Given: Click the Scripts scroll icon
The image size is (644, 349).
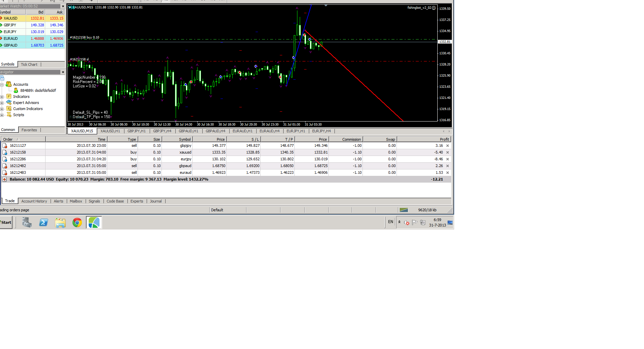Looking at the screenshot, I should [9, 115].
